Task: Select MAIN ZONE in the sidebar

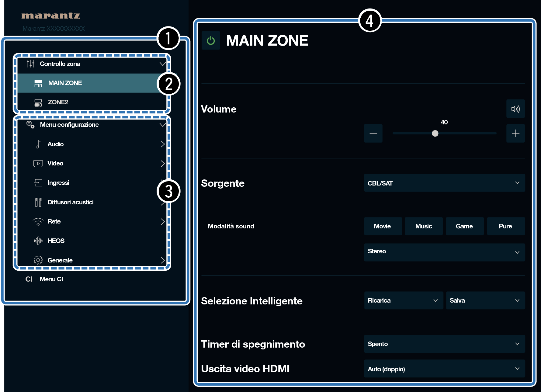Action: coord(65,83)
